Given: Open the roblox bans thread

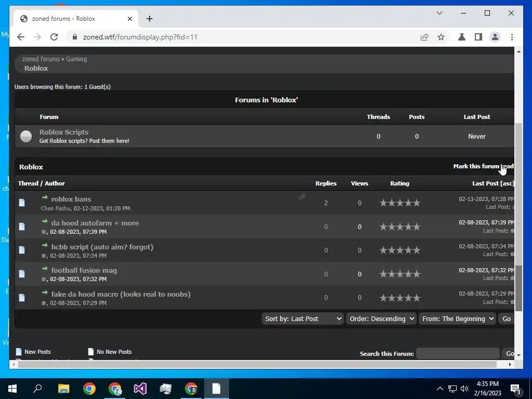Looking at the screenshot, I should click(71, 199).
